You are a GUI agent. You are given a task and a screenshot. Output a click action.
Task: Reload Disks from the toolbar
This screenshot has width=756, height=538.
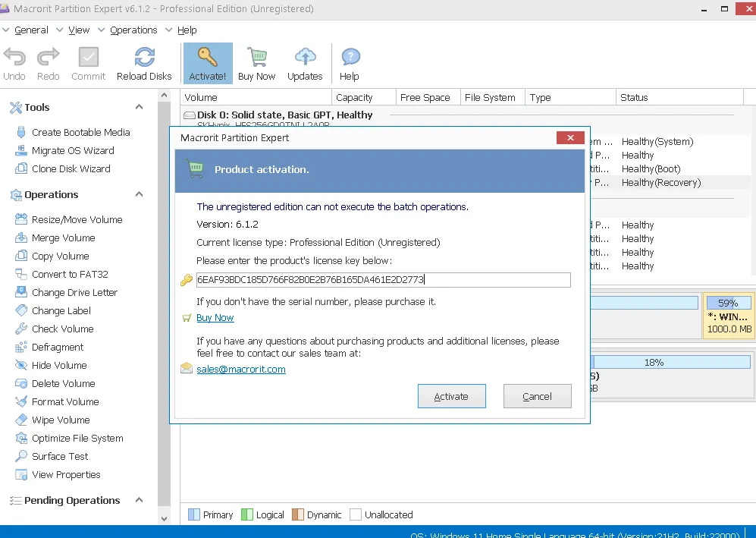[144, 64]
